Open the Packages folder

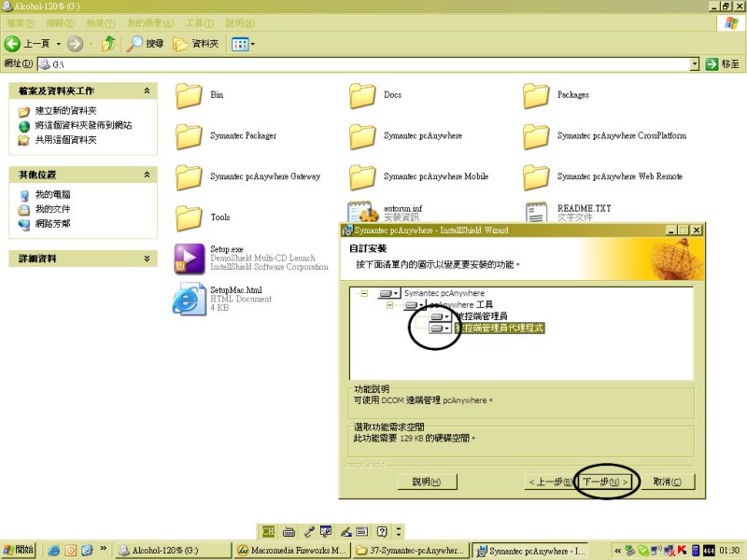[x=536, y=95]
